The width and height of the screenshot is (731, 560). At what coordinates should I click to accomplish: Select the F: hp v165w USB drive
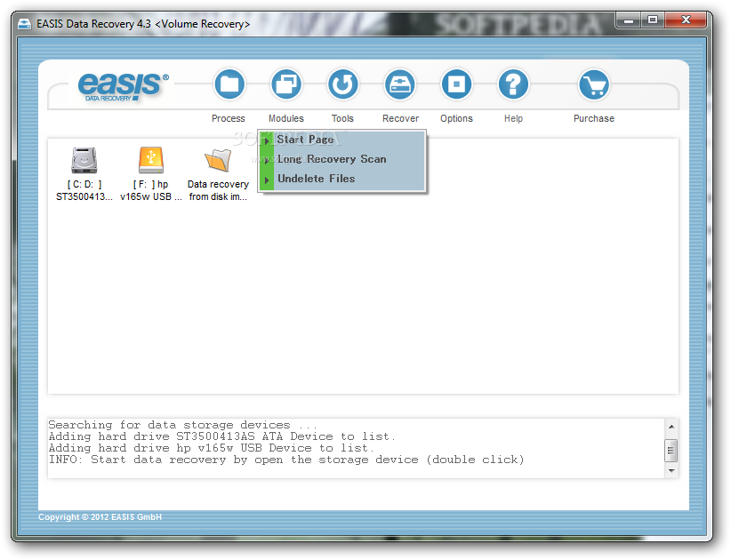[x=151, y=174]
